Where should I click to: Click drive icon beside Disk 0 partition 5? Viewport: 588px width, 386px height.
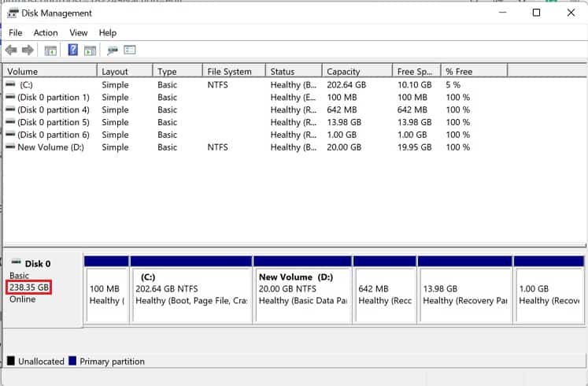[x=10, y=121]
